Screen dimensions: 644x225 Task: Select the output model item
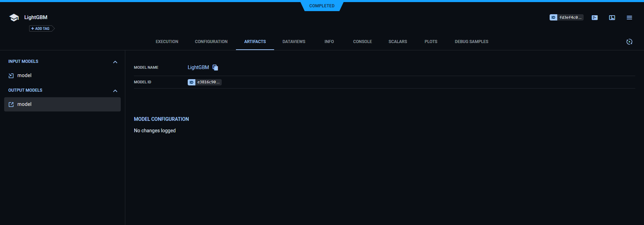24,104
